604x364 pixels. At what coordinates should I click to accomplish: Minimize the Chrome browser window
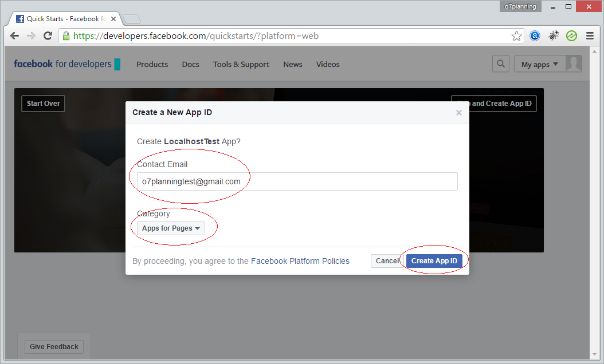tap(553, 6)
